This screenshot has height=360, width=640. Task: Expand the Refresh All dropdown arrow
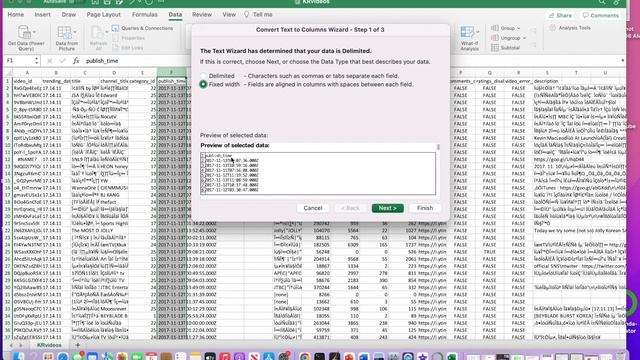click(x=107, y=31)
